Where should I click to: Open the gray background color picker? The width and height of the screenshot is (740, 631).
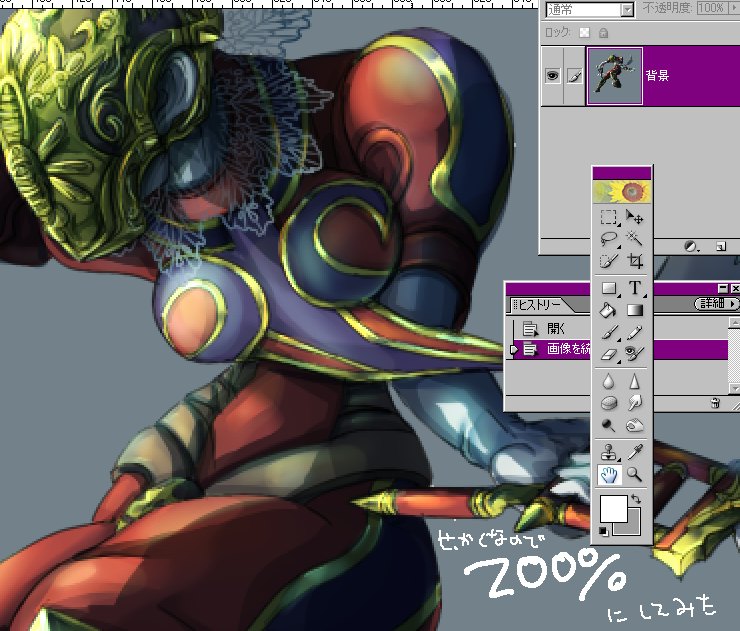(634, 527)
